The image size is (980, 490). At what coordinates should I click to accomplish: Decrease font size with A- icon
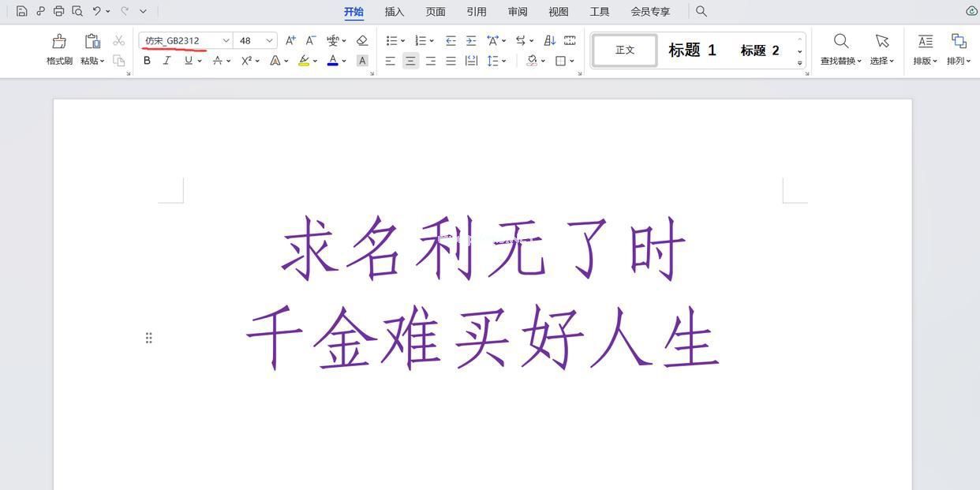coord(311,40)
